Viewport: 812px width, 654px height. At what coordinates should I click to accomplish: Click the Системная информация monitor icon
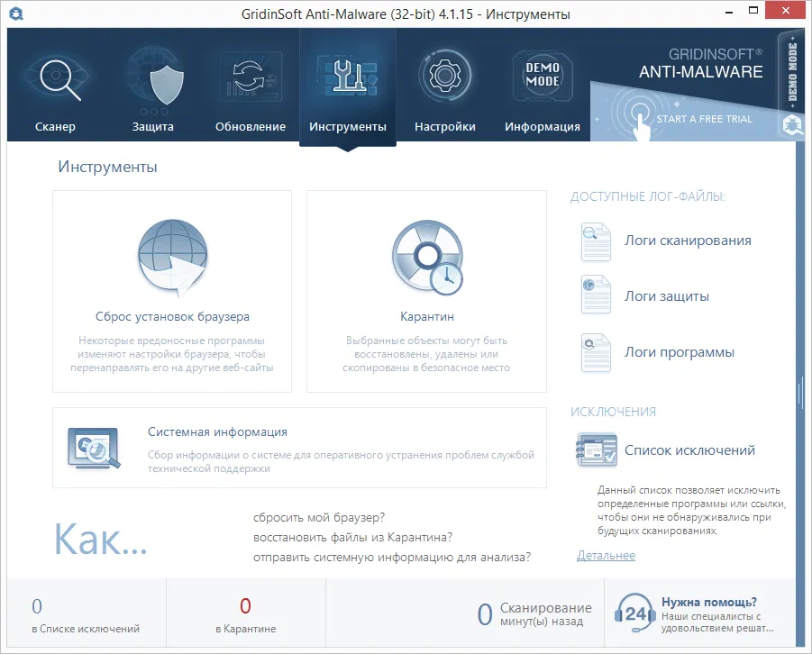[x=94, y=448]
